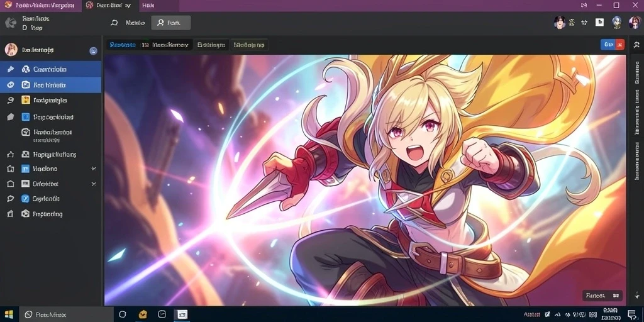Click the star icon in the header's right icon group

coord(584,23)
